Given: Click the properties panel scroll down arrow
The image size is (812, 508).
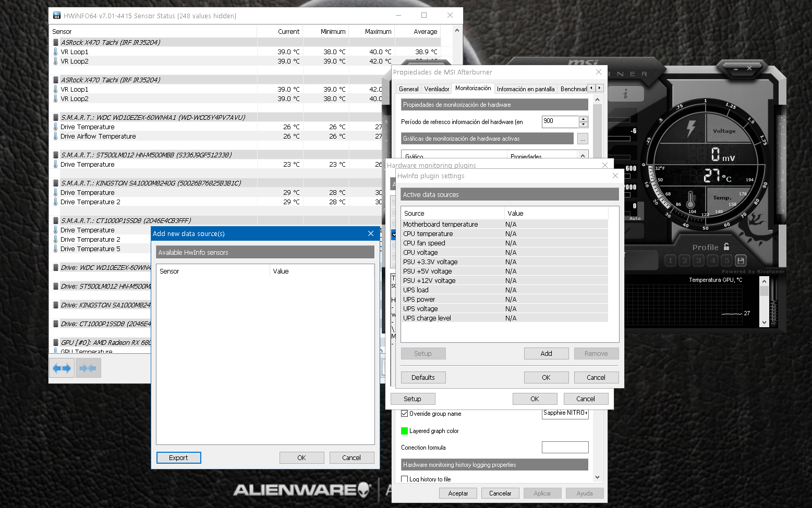Looking at the screenshot, I should click(x=598, y=477).
